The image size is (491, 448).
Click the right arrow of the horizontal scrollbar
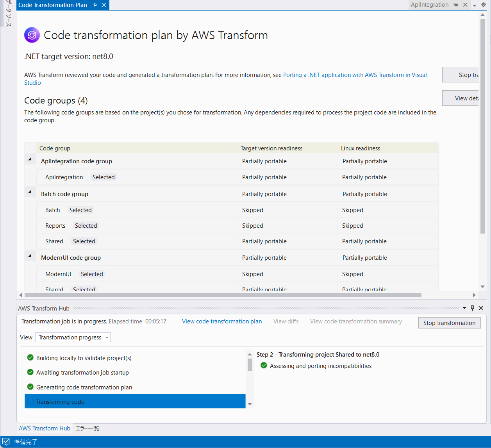474,295
